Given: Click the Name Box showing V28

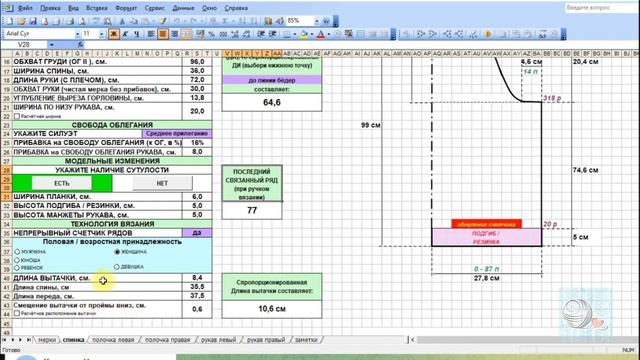Looking at the screenshot, I should [x=24, y=44].
